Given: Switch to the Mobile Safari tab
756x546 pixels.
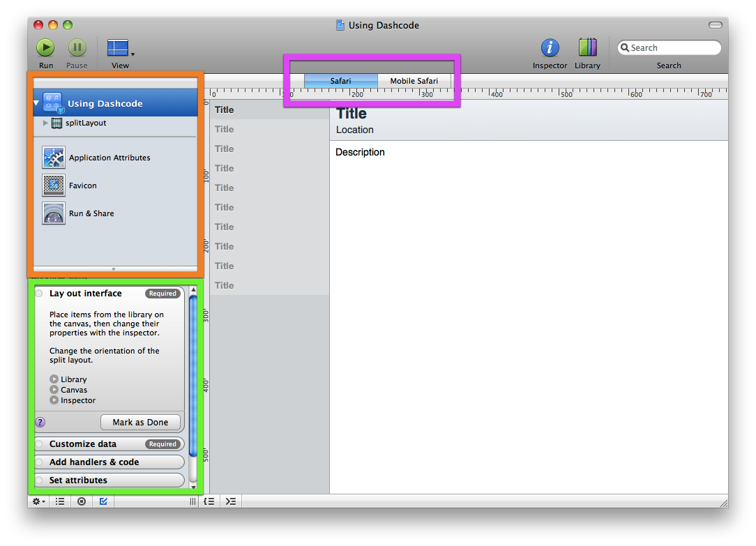Looking at the screenshot, I should [414, 81].
